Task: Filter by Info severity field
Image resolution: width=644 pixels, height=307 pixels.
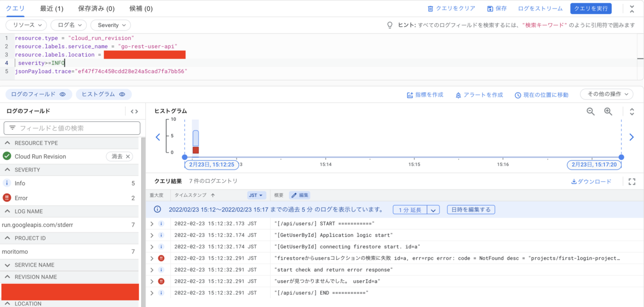Action: 69,183
